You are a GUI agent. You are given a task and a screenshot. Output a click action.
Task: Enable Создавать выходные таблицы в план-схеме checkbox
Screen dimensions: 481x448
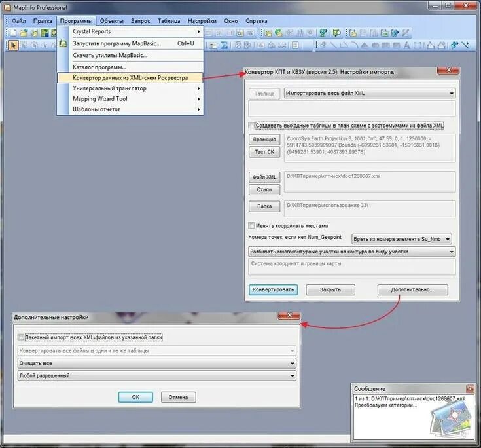click(251, 125)
